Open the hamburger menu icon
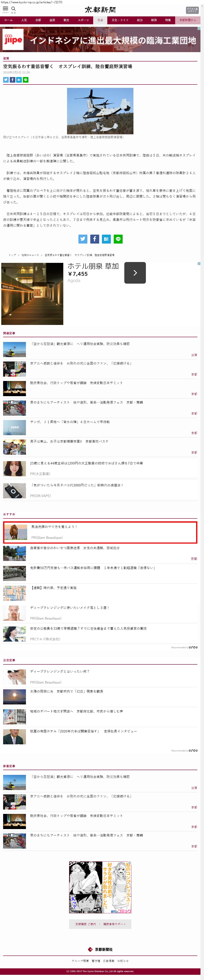The width and height of the screenshot is (204, 980). coord(5,9)
